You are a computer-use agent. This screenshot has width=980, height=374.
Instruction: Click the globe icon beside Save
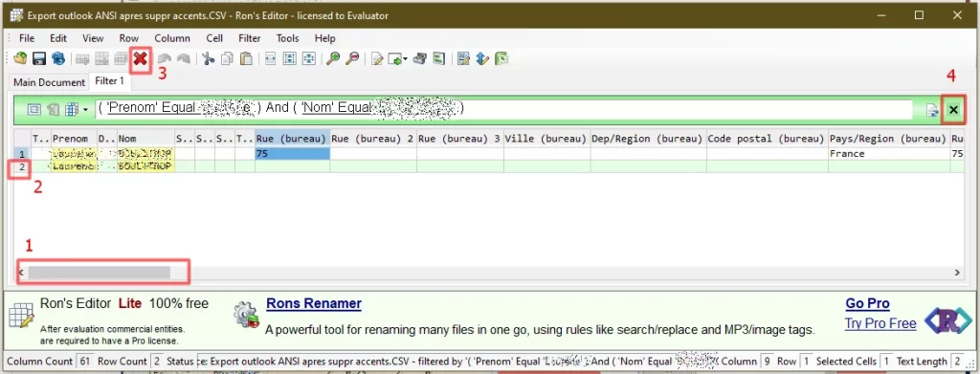tap(58, 58)
